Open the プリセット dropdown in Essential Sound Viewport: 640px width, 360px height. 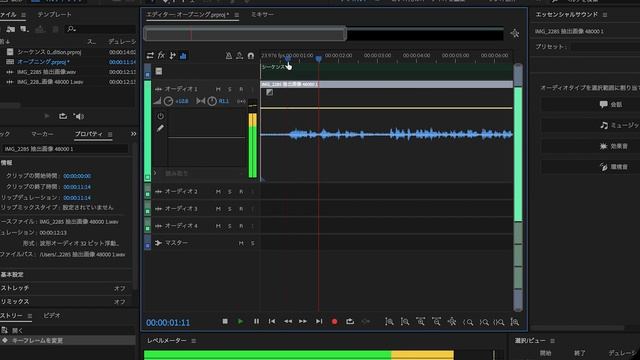[x=605, y=47]
